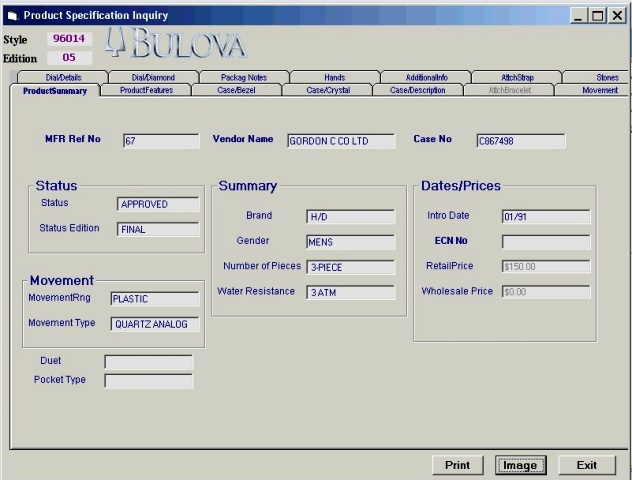Open the Case/Bezel tab

point(236,90)
